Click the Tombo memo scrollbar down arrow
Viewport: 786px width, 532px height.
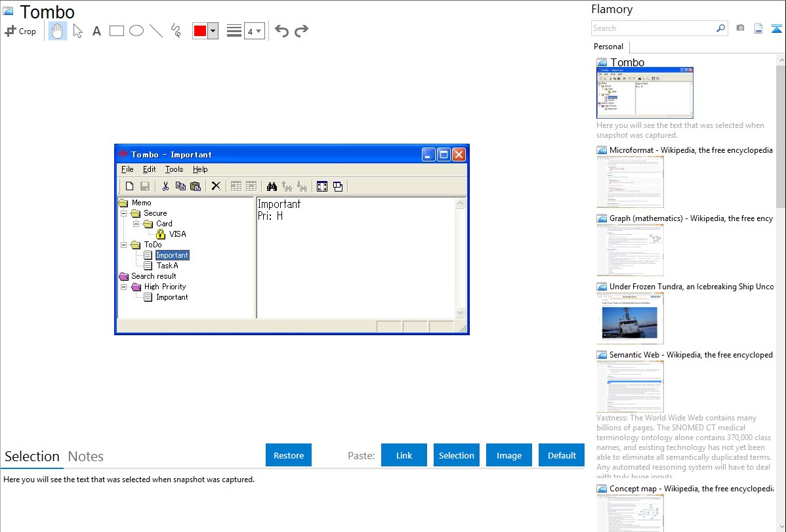[460, 313]
